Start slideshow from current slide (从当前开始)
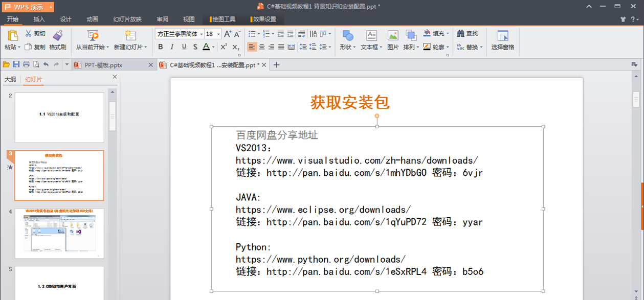This screenshot has width=644, height=300. 93,40
